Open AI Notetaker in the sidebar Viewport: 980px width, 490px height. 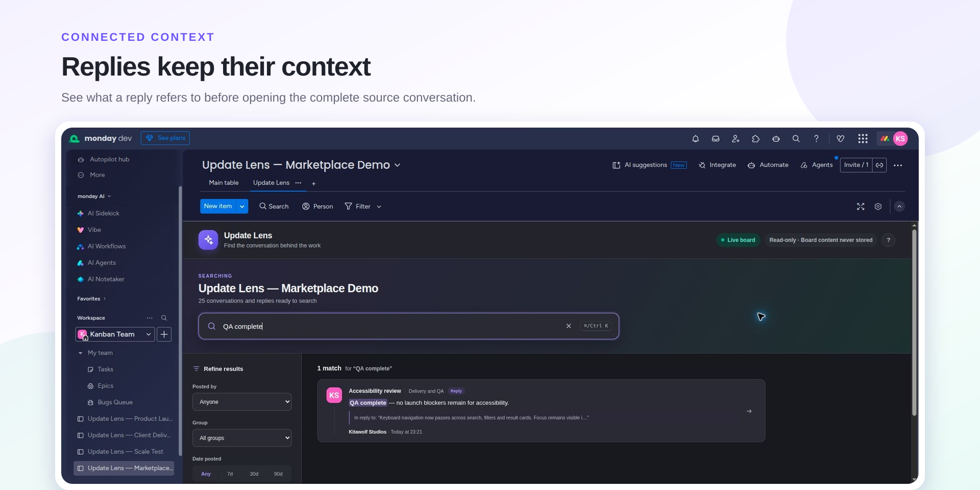(101, 279)
